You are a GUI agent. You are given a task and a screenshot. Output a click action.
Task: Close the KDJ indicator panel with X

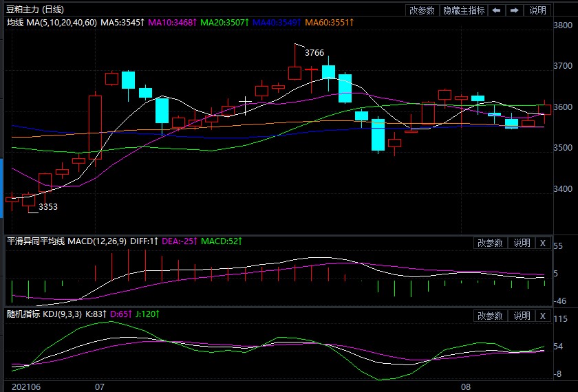click(x=542, y=316)
